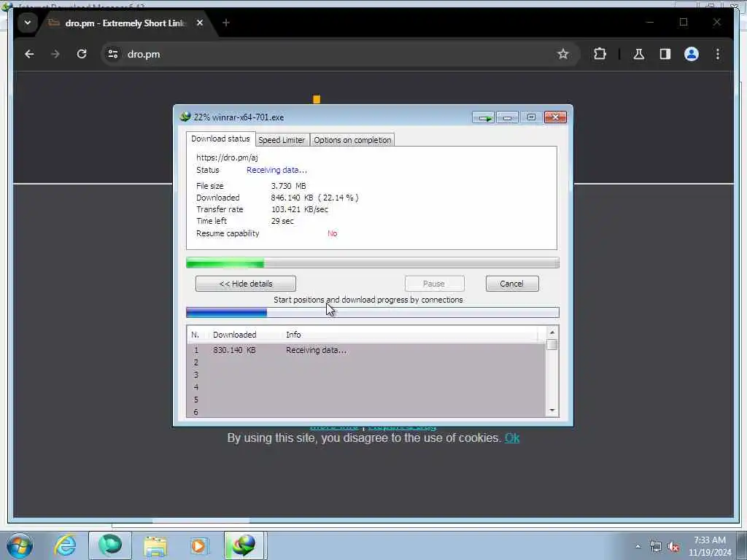
Task: Click the Chrome forward arrow
Action: coord(55,54)
